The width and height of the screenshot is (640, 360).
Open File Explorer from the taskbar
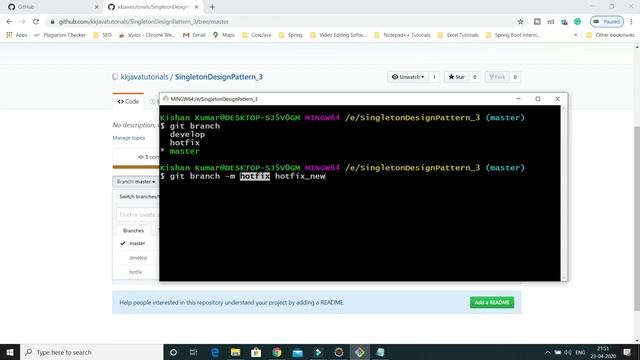pos(235,352)
